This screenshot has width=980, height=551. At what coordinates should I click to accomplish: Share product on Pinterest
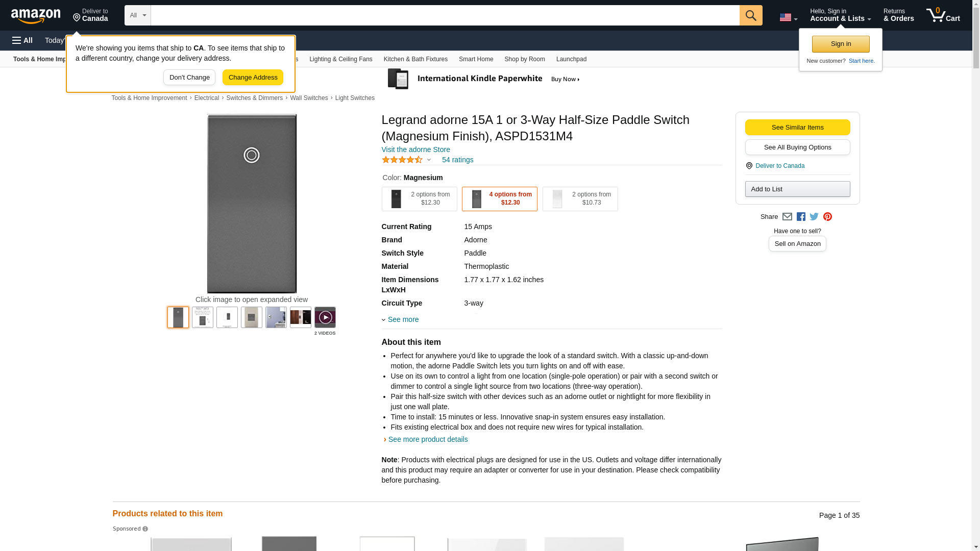point(827,217)
